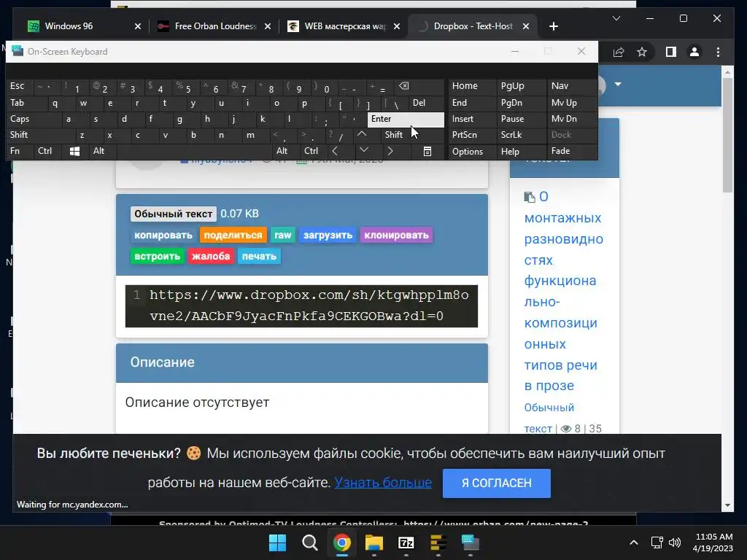Click the network icon in system tray

(657, 542)
